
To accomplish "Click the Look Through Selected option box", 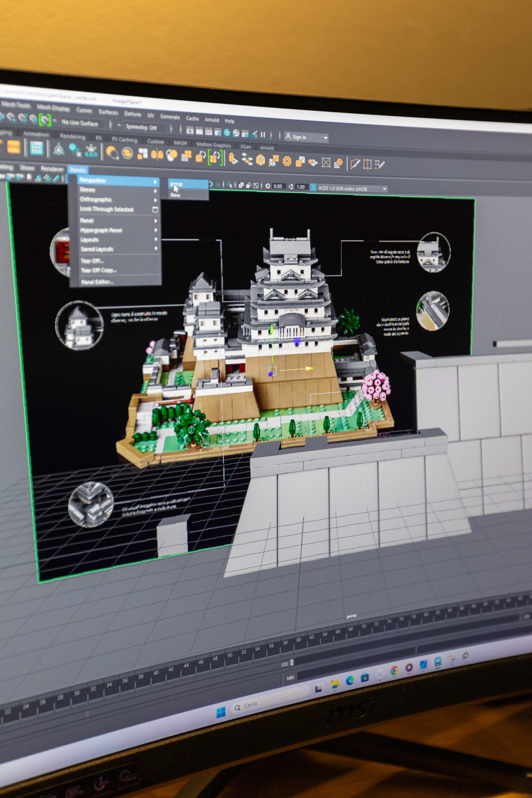I will (155, 210).
